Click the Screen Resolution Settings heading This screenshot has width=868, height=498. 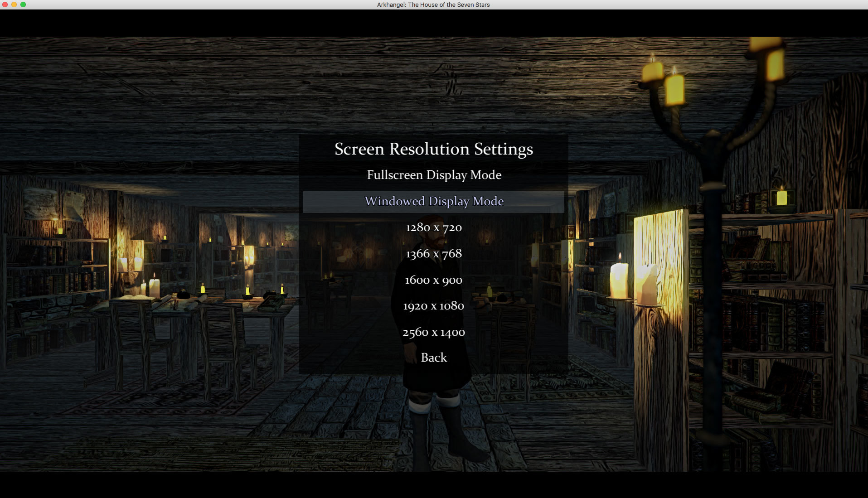click(x=434, y=149)
